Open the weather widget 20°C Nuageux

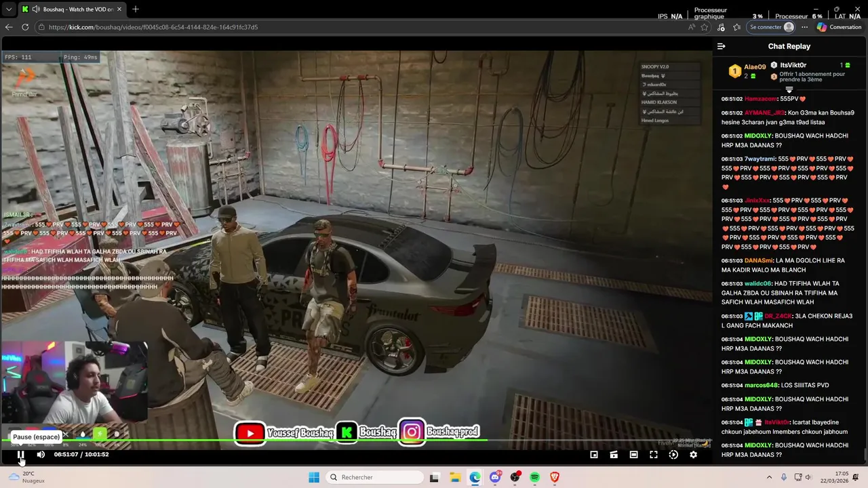pyautogui.click(x=27, y=477)
